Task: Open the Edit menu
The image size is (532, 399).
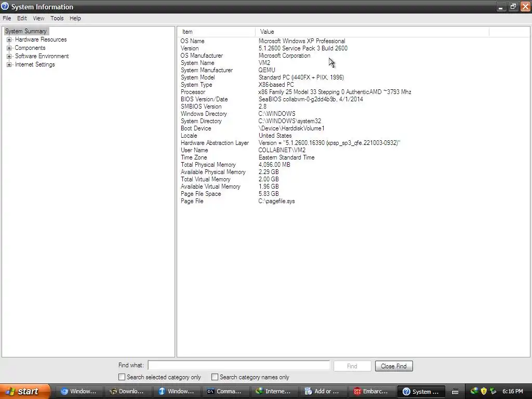Action: pyautogui.click(x=22, y=18)
